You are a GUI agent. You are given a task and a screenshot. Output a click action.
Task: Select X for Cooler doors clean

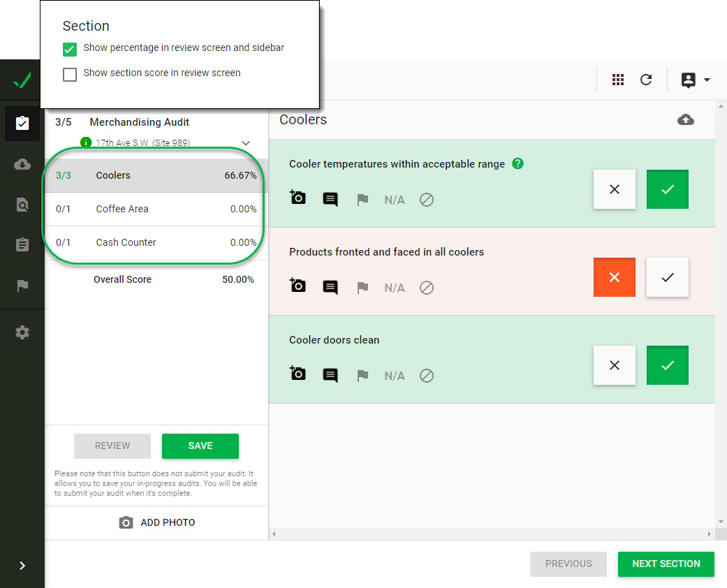coord(615,365)
